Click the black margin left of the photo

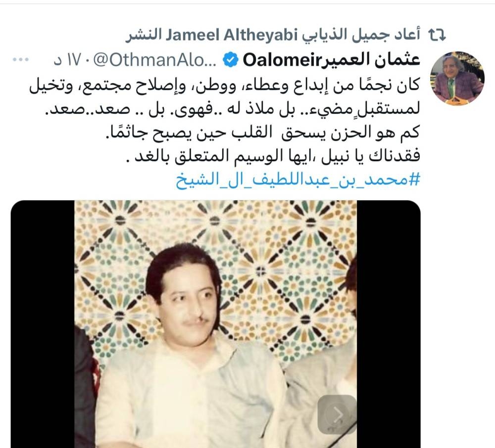tap(43, 325)
